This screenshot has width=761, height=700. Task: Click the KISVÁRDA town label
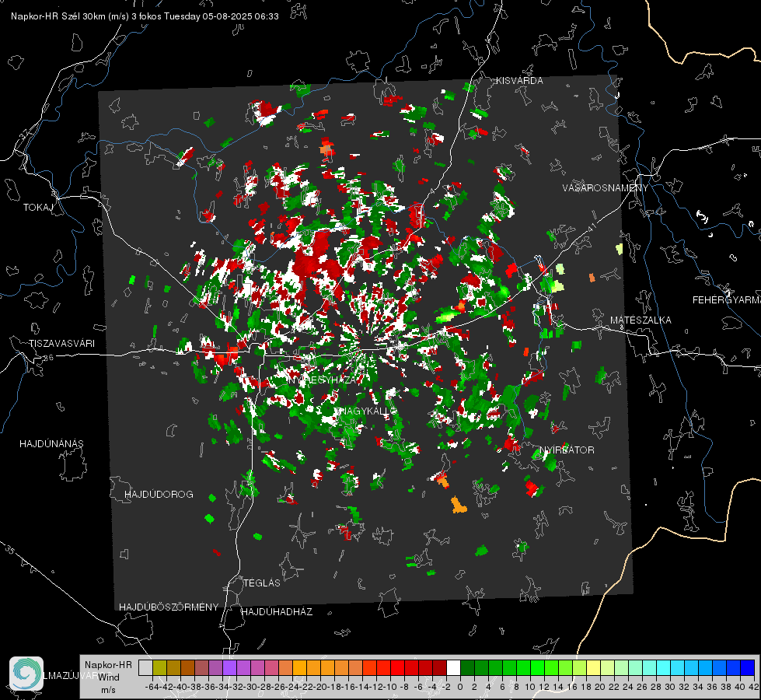[x=519, y=81]
